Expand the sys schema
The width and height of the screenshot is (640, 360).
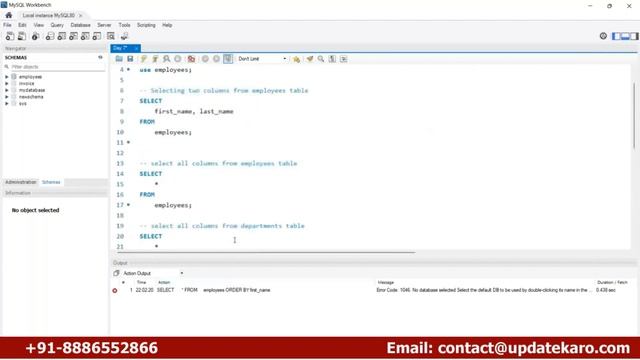7,104
